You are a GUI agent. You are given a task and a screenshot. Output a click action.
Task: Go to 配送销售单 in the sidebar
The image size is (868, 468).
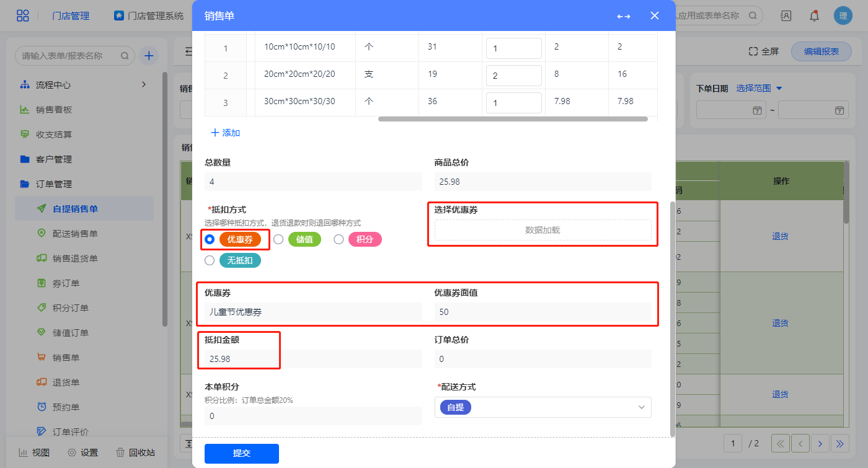75,234
